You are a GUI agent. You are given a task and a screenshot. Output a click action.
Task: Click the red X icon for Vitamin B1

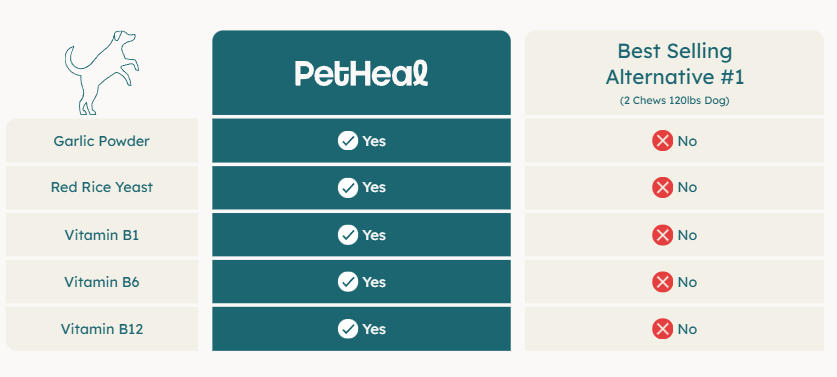pyautogui.click(x=662, y=235)
